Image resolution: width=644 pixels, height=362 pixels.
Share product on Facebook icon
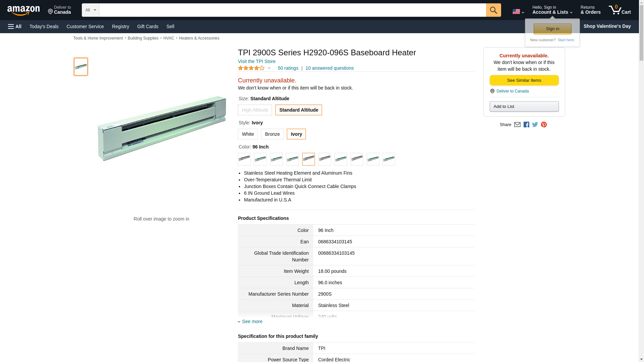point(526,125)
